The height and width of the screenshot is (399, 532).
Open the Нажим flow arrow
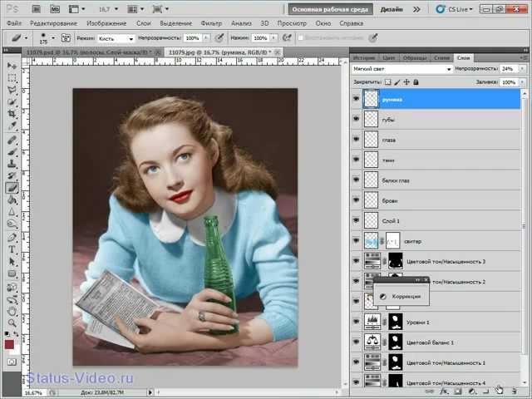(273, 38)
